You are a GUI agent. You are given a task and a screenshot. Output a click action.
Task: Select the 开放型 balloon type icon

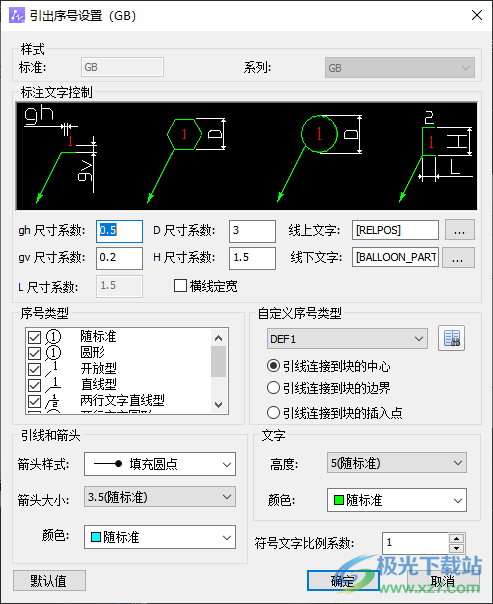point(53,369)
